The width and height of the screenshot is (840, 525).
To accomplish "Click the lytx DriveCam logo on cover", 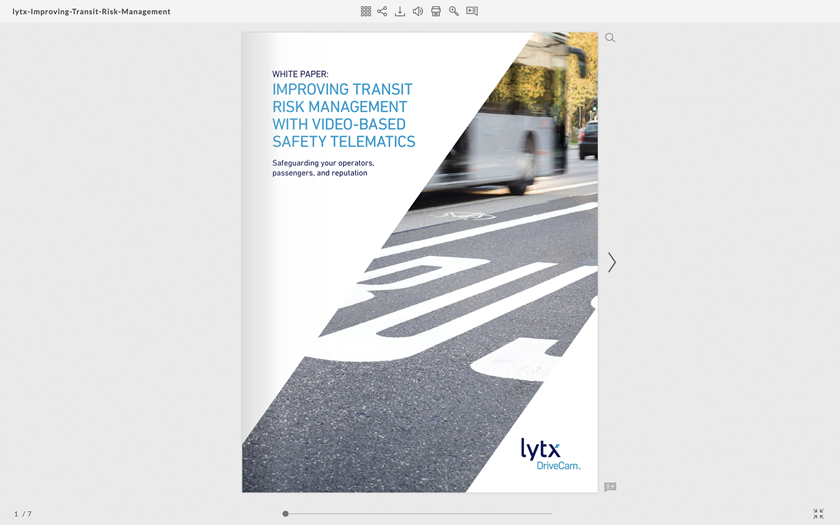I will 549,454.
